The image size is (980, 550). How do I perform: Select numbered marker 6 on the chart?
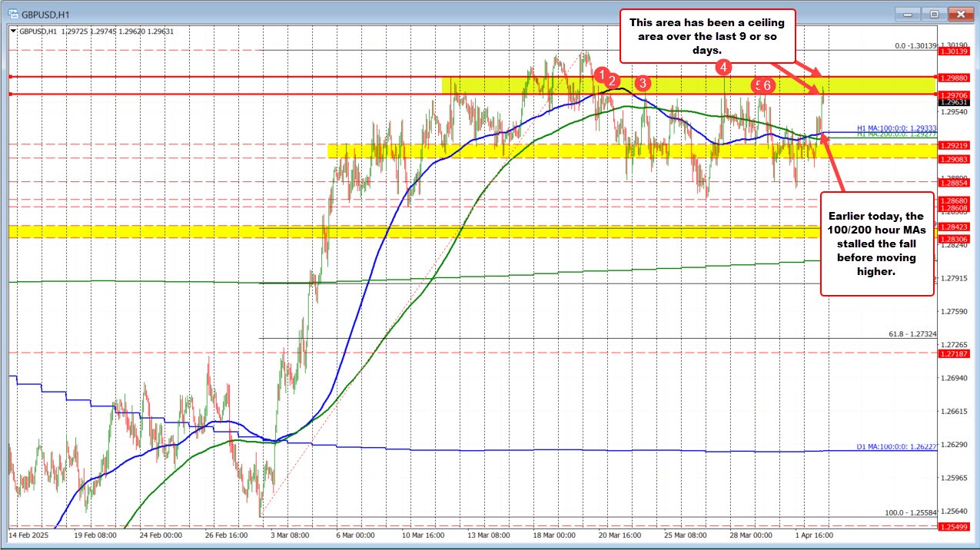click(x=766, y=85)
